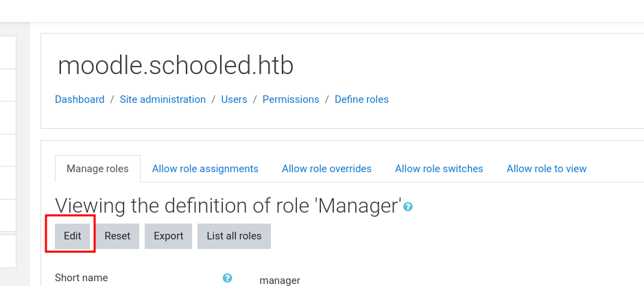
Task: Click the Users breadcrumb link
Action: coord(234,99)
